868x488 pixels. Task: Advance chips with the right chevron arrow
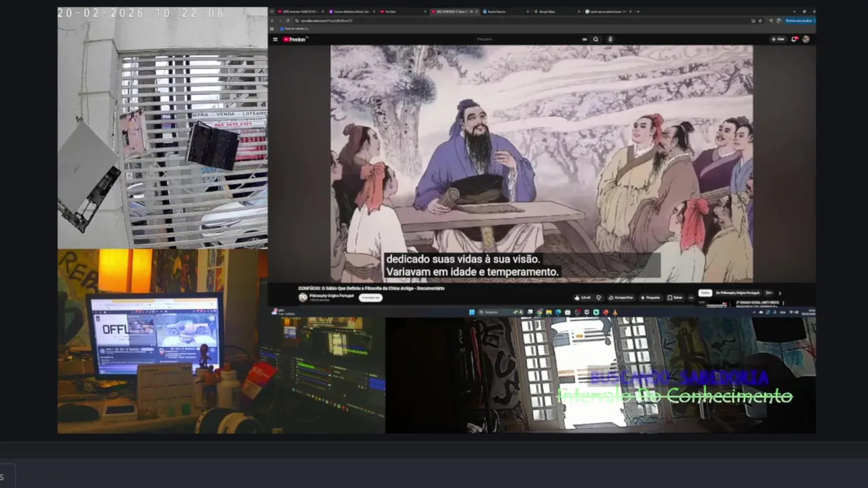tap(780, 293)
